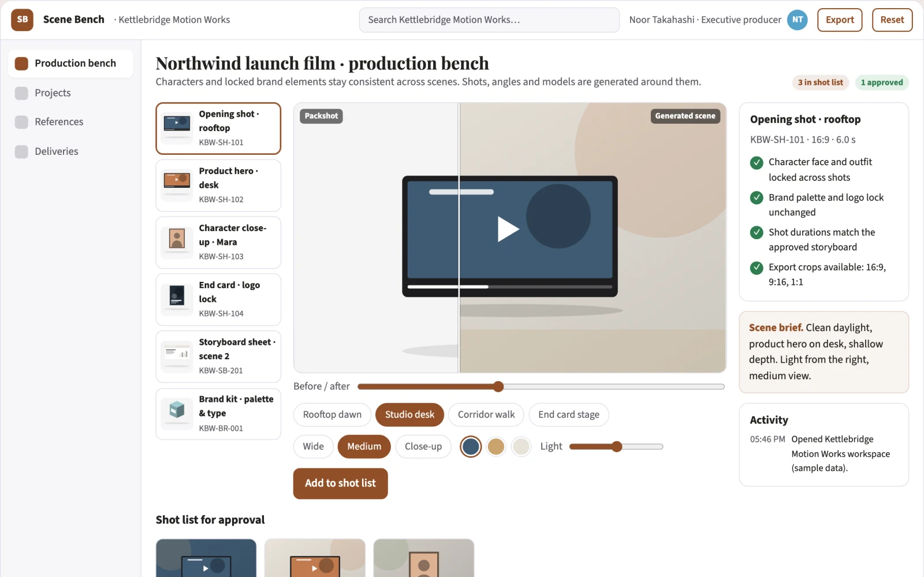Click the Brand kit cube icon

pos(177,414)
